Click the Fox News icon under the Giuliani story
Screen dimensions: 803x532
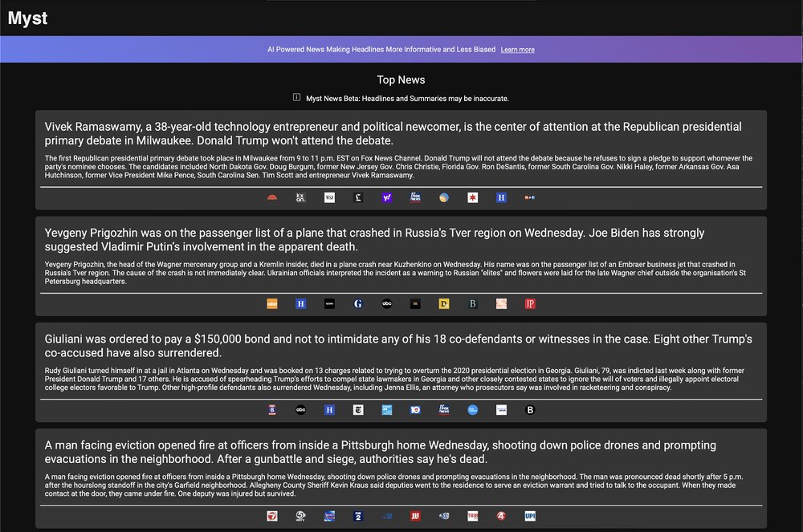pos(444,410)
